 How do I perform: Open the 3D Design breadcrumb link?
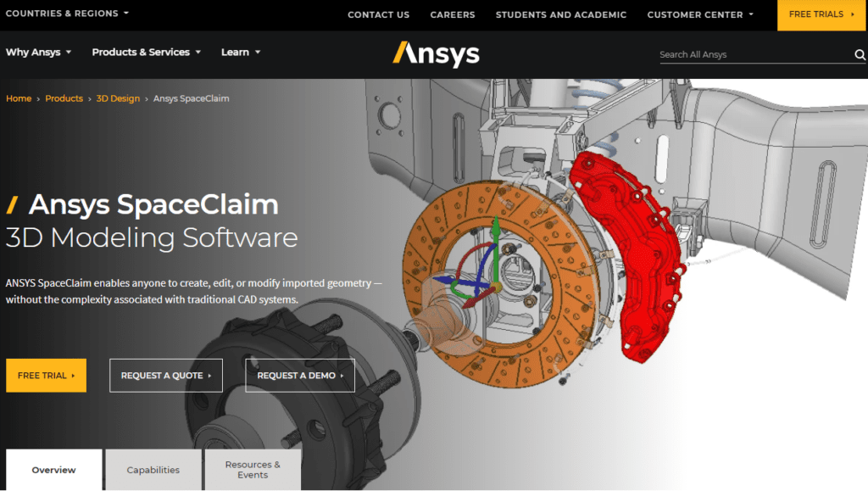pos(118,98)
